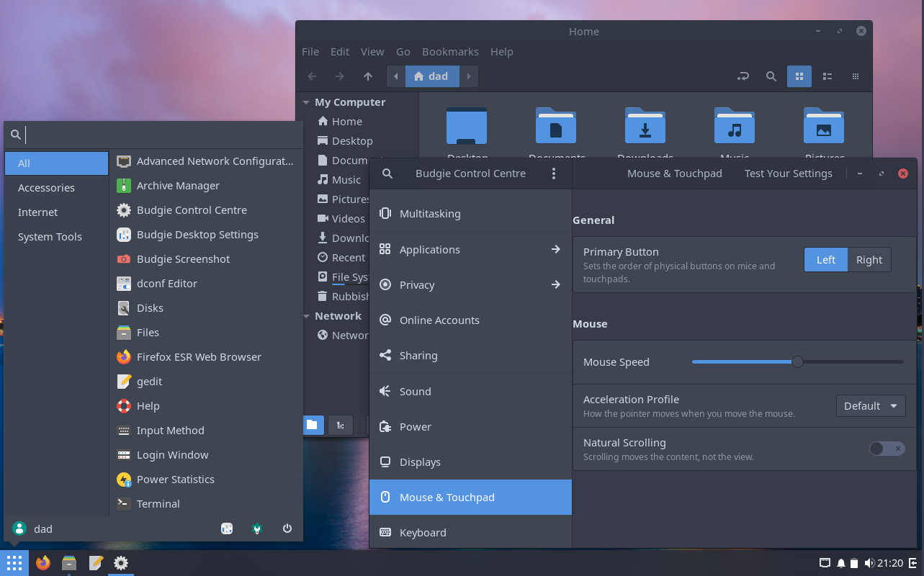Click the Test Your Settings button
The width and height of the screenshot is (924, 576).
tap(788, 174)
